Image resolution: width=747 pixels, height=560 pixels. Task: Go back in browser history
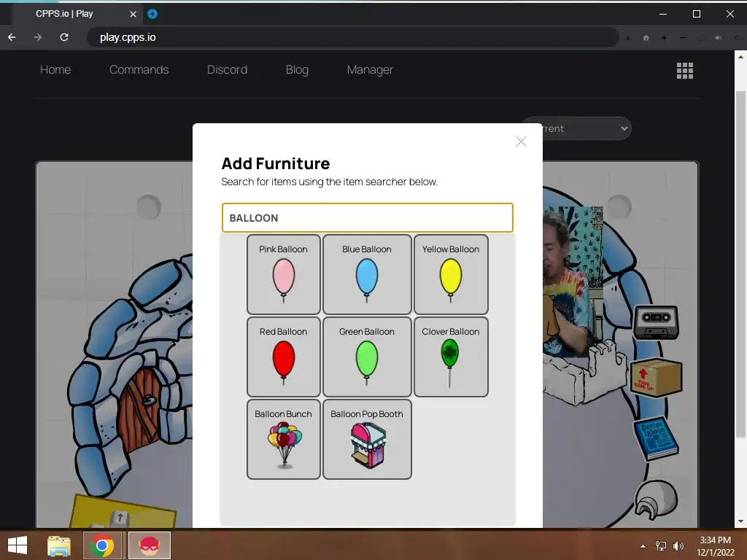pos(12,37)
